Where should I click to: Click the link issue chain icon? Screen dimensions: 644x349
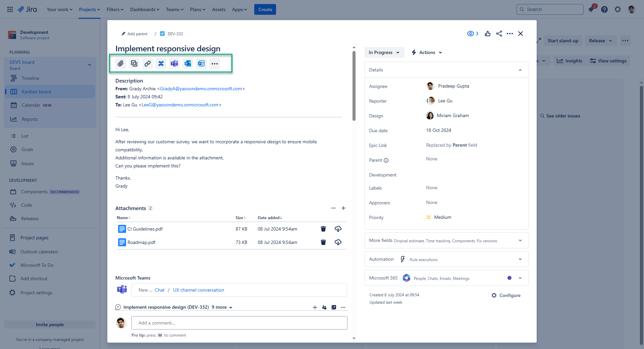click(148, 63)
